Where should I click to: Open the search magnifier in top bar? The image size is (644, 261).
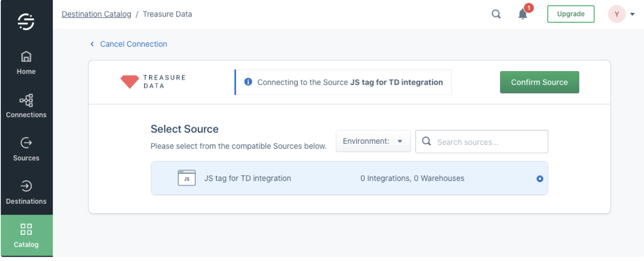click(496, 14)
